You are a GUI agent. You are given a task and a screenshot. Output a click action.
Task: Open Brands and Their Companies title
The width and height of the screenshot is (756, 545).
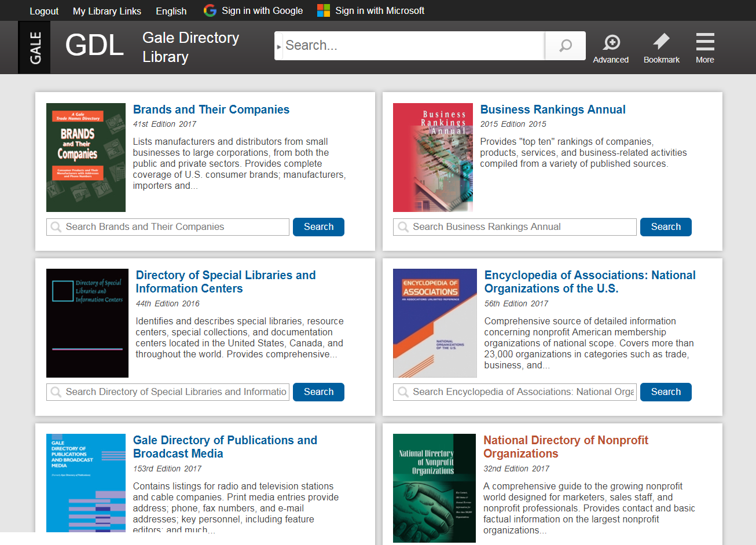click(211, 109)
